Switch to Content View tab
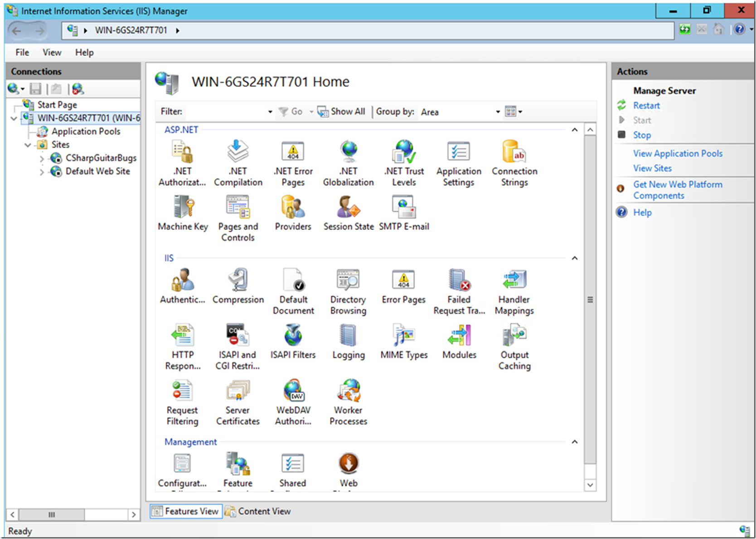This screenshot has width=756, height=539. (x=258, y=511)
